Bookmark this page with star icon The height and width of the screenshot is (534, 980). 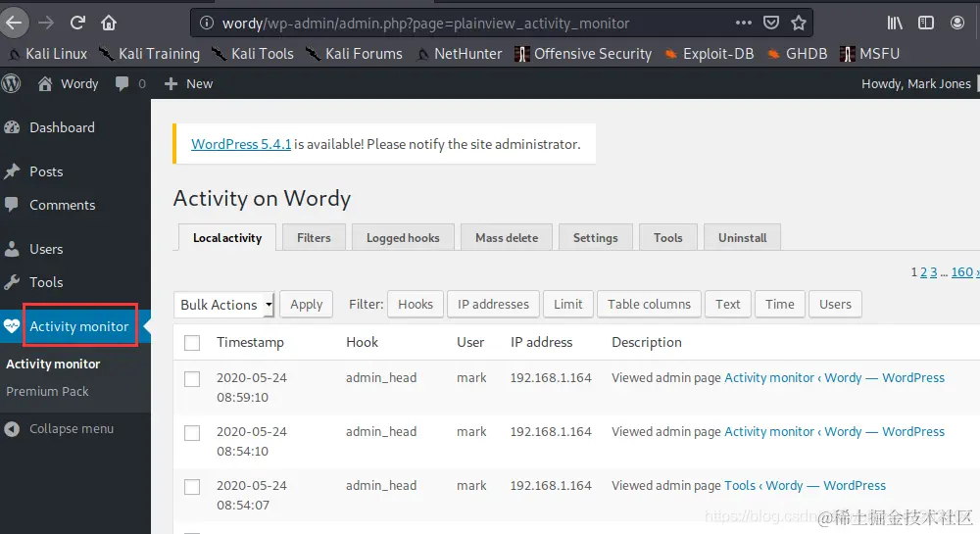point(798,24)
